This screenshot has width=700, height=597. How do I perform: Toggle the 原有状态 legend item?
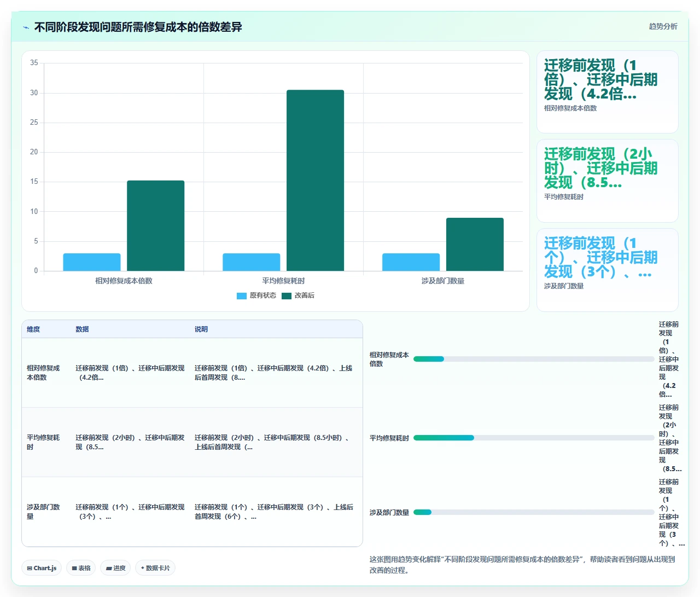[x=256, y=295]
